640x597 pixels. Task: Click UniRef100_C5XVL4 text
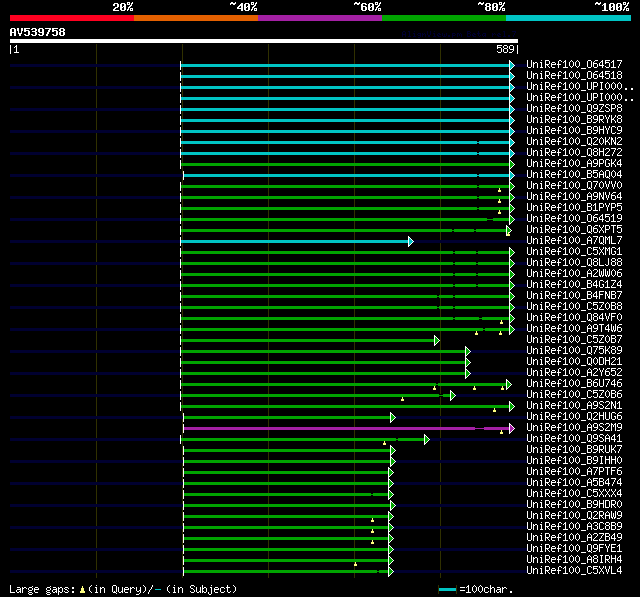tap(574, 571)
